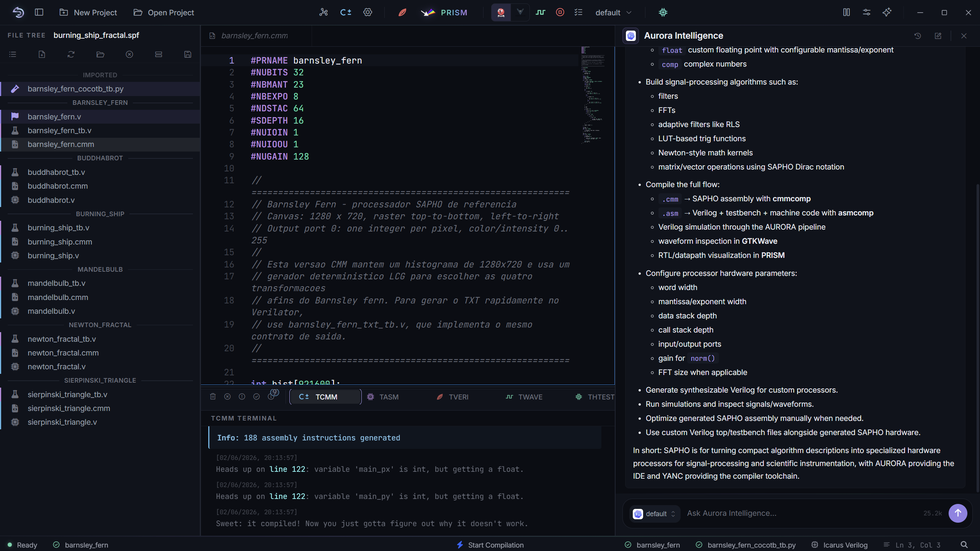Viewport: 980px width, 551px height.
Task: Click the red feather Verilog icon in top toolbar
Action: tap(402, 12)
